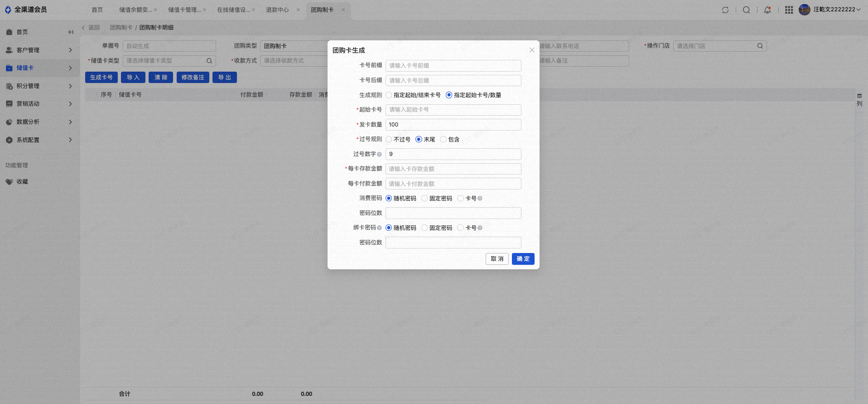Click help icon beside 绑卡密码 label
This screenshot has width=868, height=404.
point(379,228)
